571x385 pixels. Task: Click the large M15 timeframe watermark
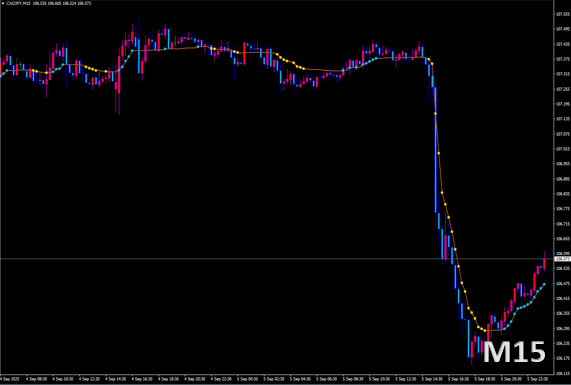tap(514, 352)
